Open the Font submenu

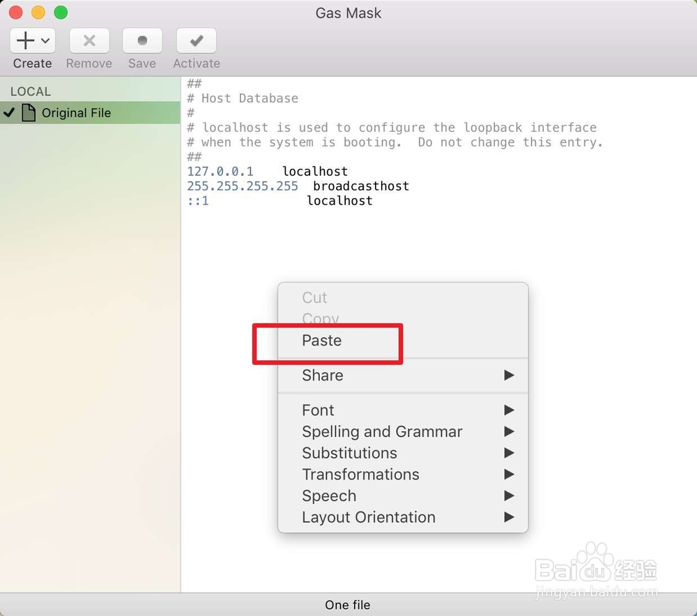(403, 410)
